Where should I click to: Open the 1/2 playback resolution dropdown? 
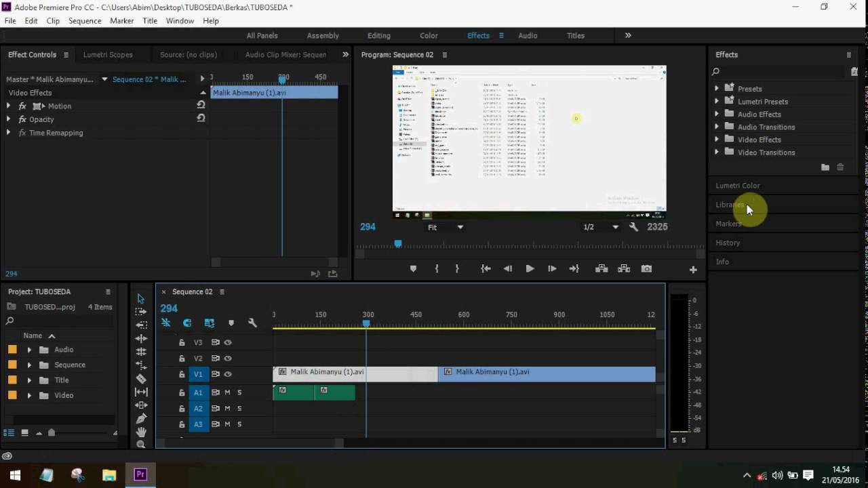tap(601, 227)
